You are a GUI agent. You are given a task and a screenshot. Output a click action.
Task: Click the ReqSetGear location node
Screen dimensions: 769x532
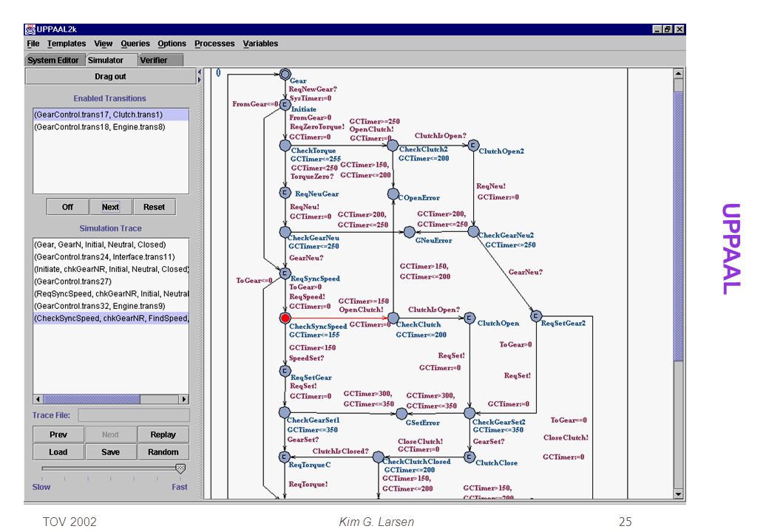(285, 371)
